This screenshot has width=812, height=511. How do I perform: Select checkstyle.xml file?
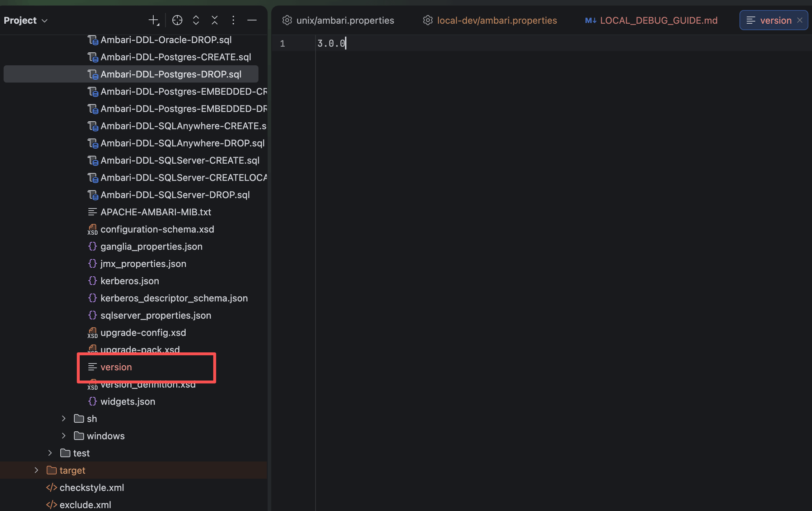[92, 488]
